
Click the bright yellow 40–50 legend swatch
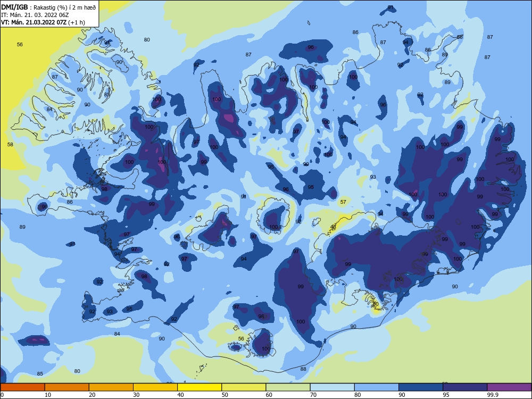point(199,387)
